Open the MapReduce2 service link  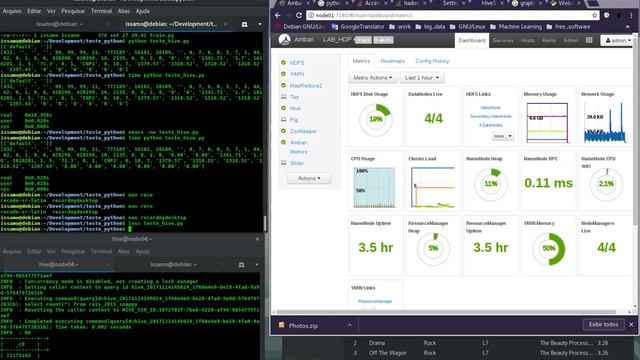click(306, 86)
